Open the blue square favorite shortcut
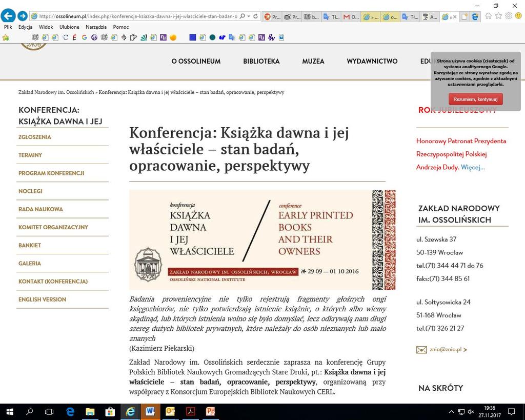Viewport: 525px width, 420px height. (x=193, y=37)
